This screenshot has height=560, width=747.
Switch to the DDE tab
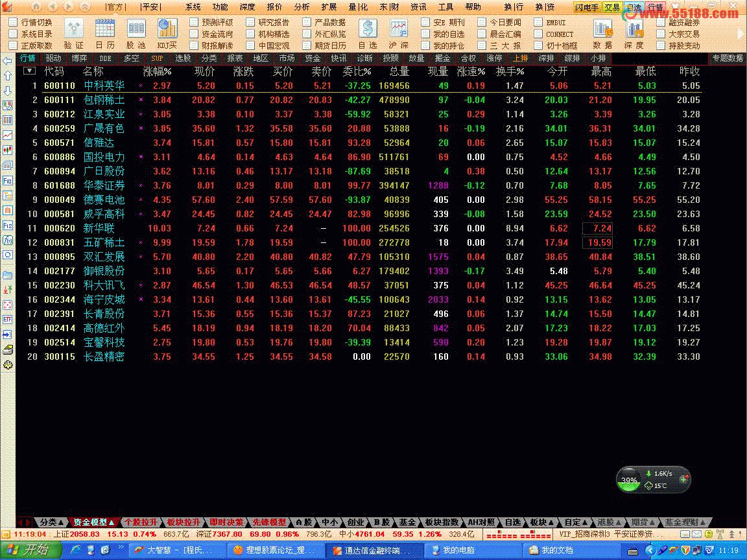click(x=105, y=58)
